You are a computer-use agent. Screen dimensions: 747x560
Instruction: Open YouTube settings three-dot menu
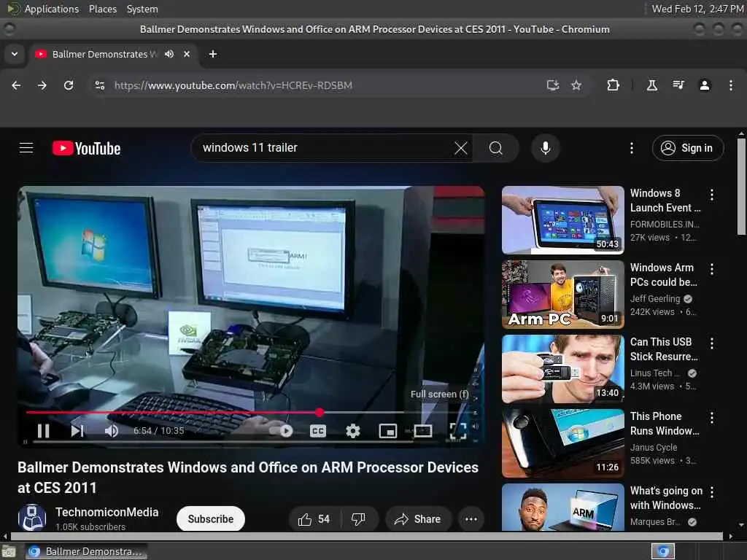point(632,148)
